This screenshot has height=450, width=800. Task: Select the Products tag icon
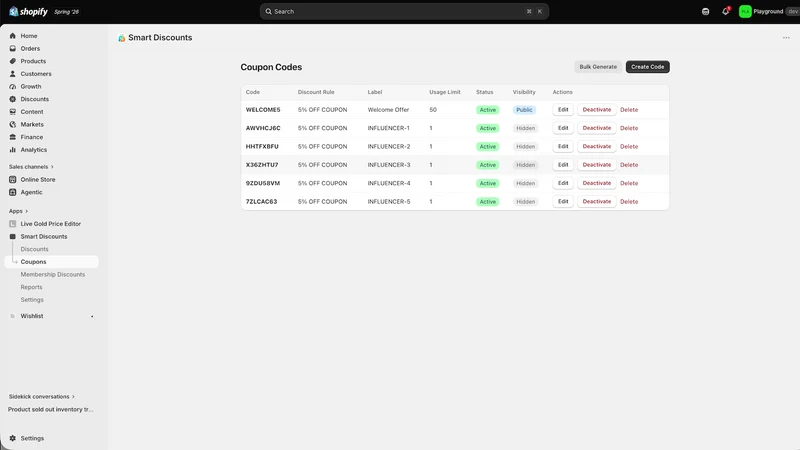13,61
